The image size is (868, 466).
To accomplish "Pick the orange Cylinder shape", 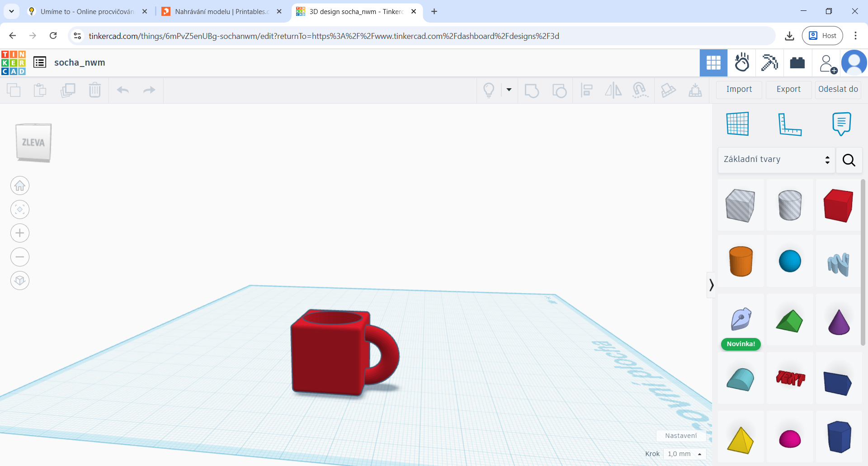I will (x=741, y=261).
